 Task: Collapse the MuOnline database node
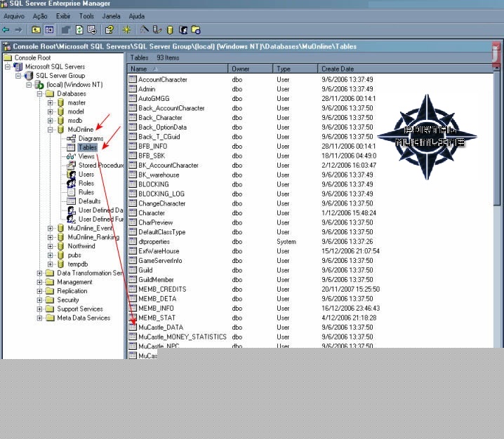click(x=51, y=130)
